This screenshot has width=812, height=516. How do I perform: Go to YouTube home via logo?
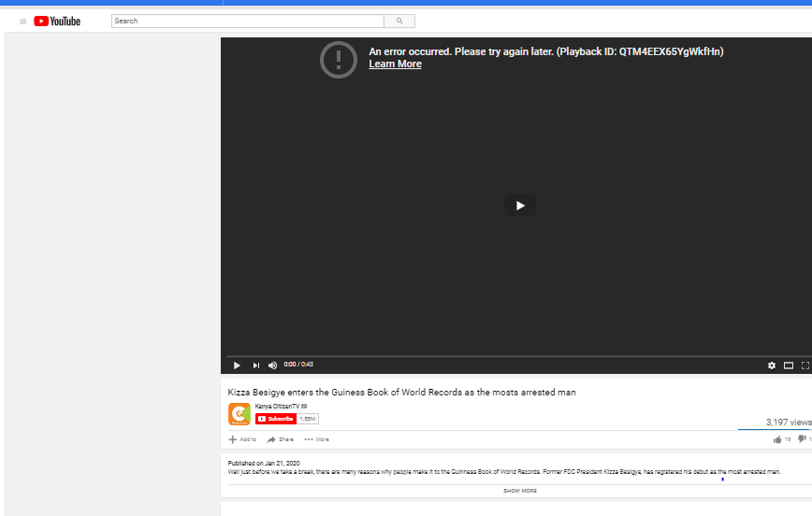57,21
